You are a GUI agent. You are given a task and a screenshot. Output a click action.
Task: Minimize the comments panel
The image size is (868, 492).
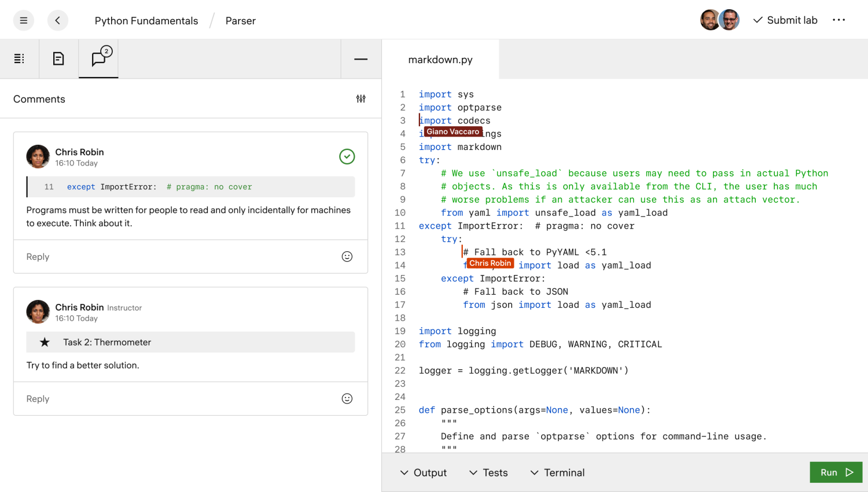361,59
